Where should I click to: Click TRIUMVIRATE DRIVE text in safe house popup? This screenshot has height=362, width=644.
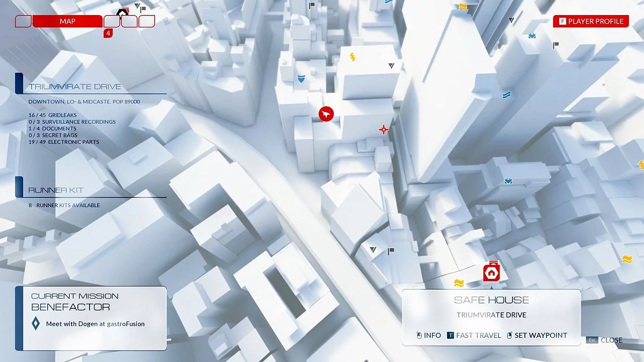(491, 315)
